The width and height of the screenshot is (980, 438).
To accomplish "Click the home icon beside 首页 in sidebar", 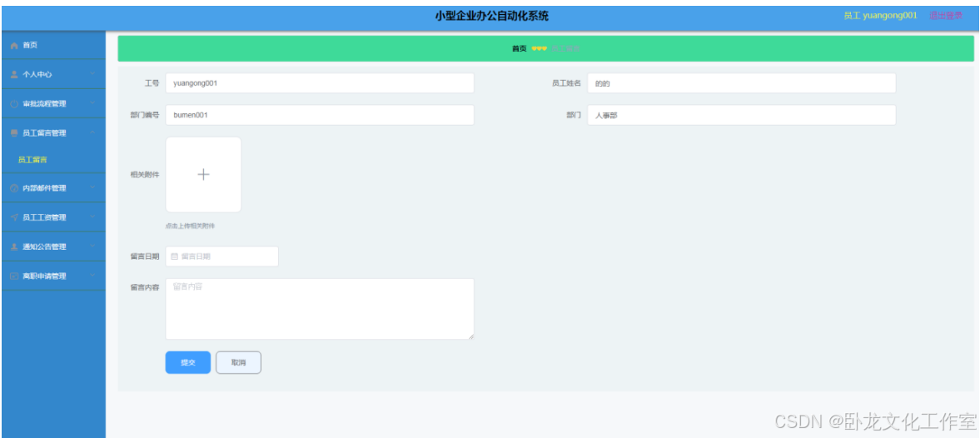I will [14, 46].
